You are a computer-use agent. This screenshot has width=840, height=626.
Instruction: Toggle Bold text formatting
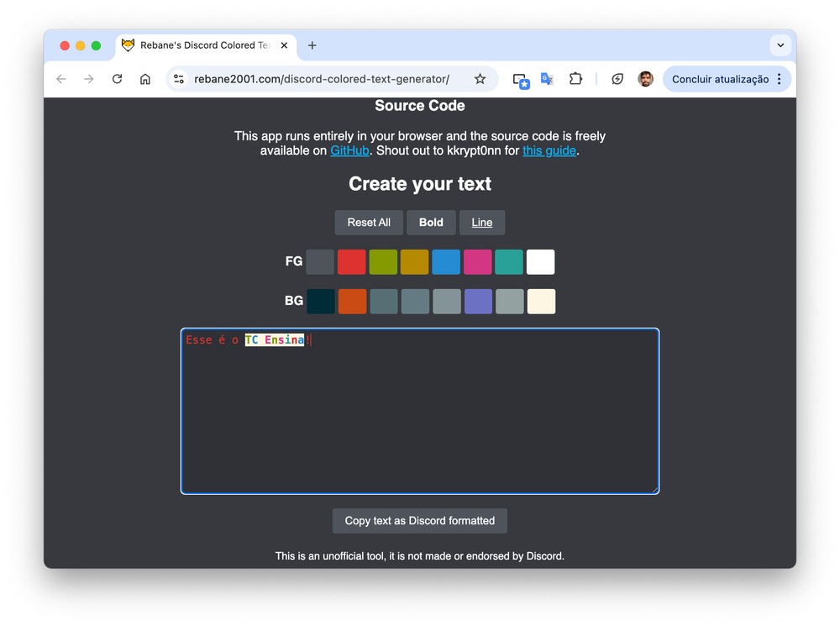click(x=431, y=223)
